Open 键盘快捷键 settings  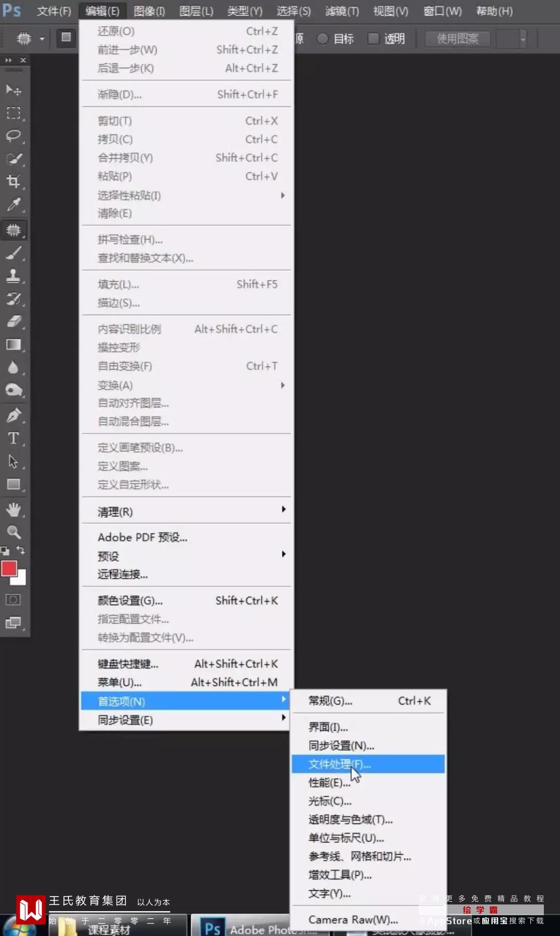(186, 664)
